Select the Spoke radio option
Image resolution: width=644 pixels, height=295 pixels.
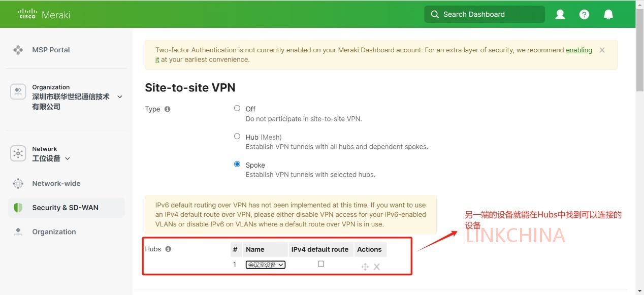[x=237, y=164]
